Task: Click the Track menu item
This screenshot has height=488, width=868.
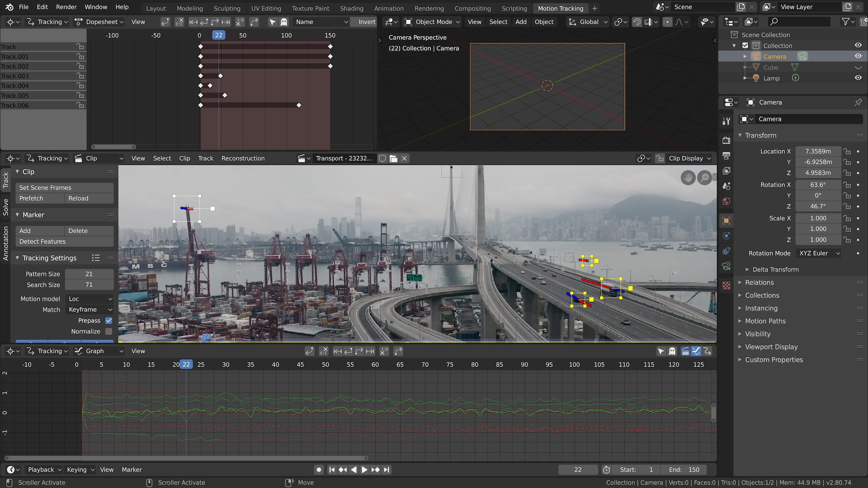Action: pyautogui.click(x=206, y=158)
